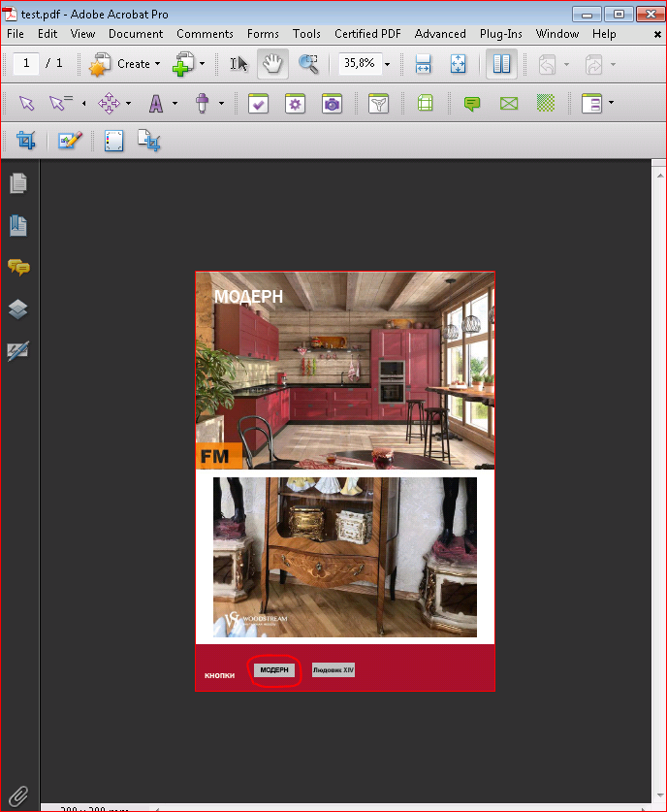Click the green envelope icon
The width and height of the screenshot is (667, 812).
click(509, 104)
